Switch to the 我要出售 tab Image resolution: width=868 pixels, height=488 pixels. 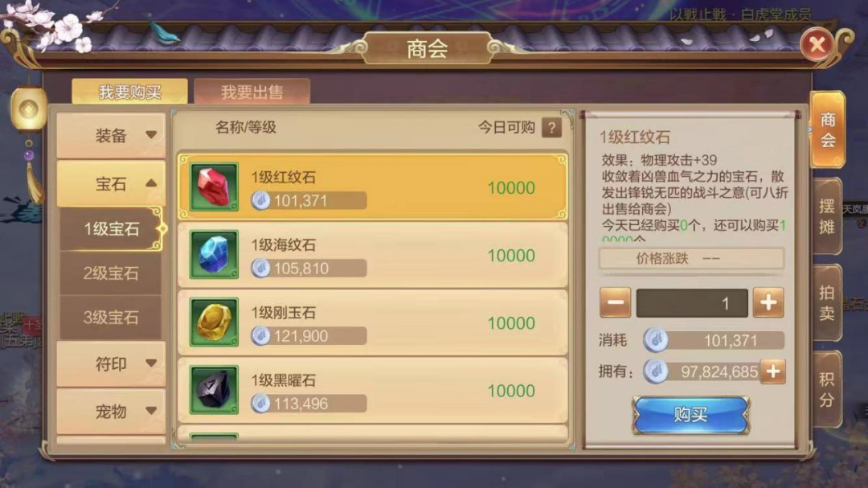pos(252,92)
